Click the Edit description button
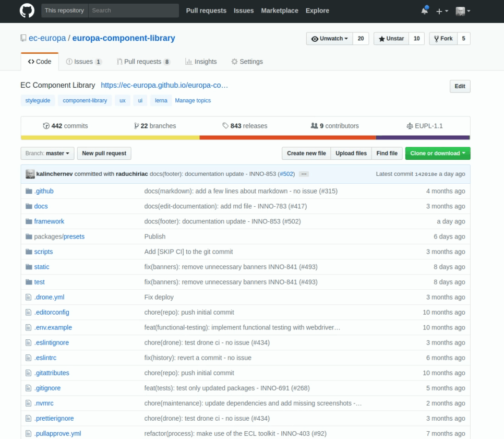Image resolution: width=504 pixels, height=439 pixels. coord(460,86)
